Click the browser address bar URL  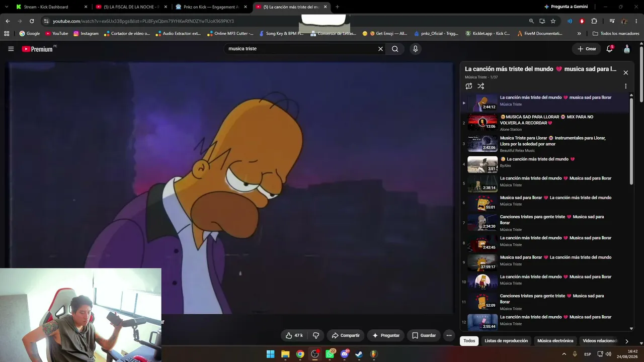click(x=143, y=21)
